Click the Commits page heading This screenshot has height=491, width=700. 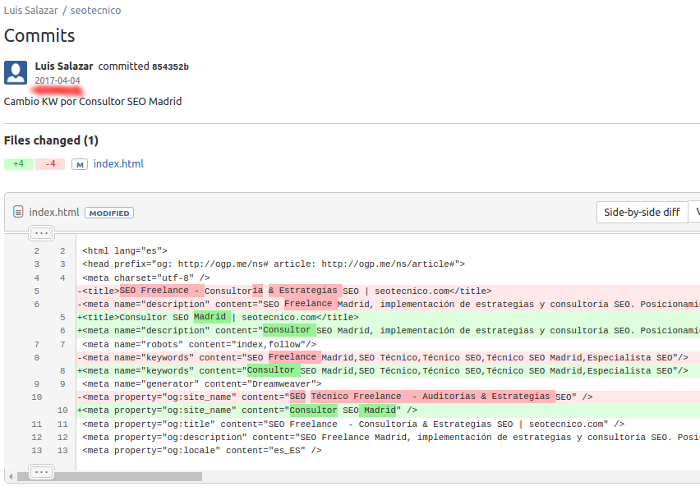point(39,36)
